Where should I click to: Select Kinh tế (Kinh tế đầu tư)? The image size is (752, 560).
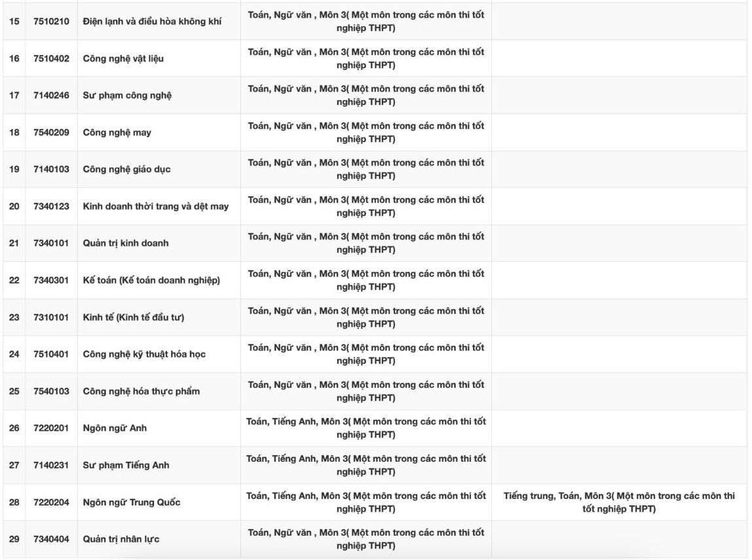coord(134,317)
